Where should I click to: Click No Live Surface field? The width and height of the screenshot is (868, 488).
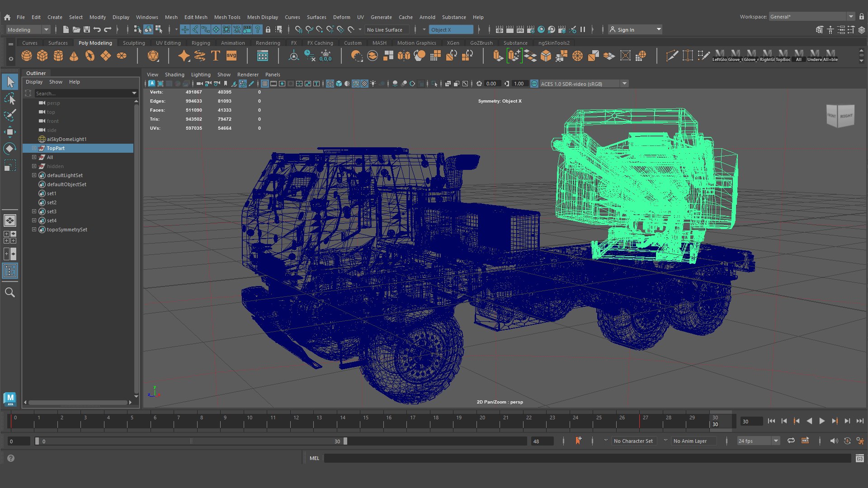pyautogui.click(x=387, y=29)
